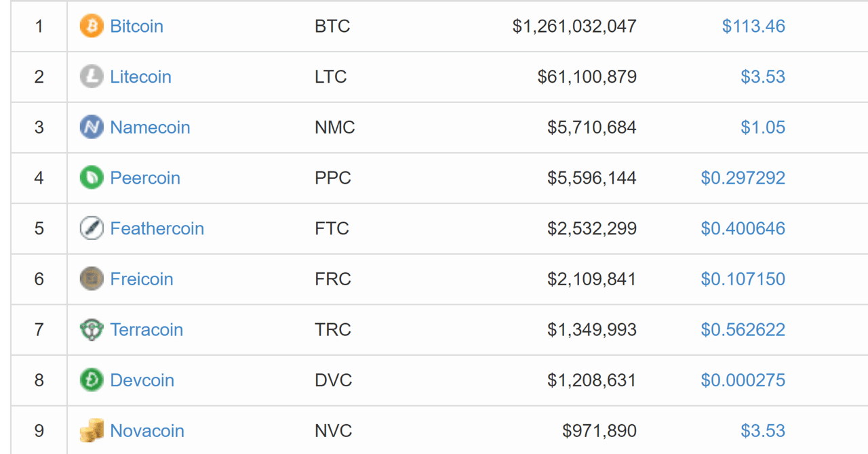The height and width of the screenshot is (454, 868).
Task: Open the Peercoin details link
Action: 145,178
